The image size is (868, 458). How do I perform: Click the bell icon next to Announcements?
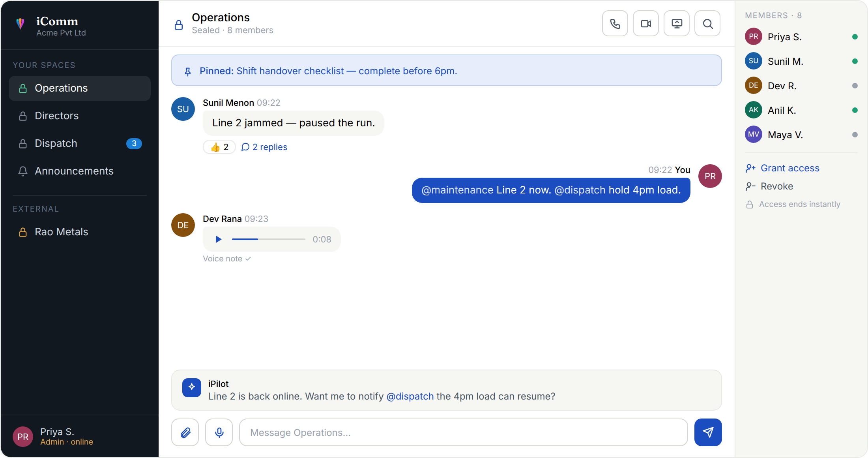[x=23, y=171]
